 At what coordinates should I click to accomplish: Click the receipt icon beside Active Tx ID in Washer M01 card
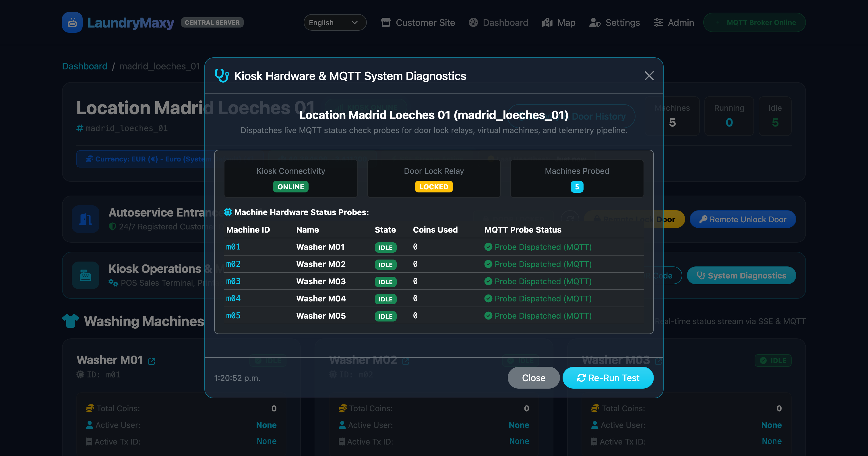(89, 442)
